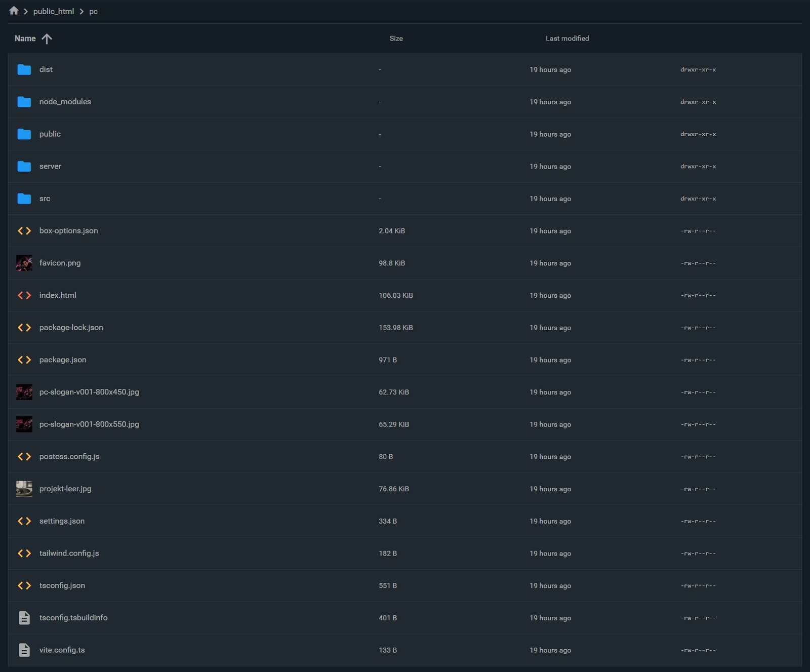Sort the list by the Size column
This screenshot has height=672, width=810.
point(396,38)
